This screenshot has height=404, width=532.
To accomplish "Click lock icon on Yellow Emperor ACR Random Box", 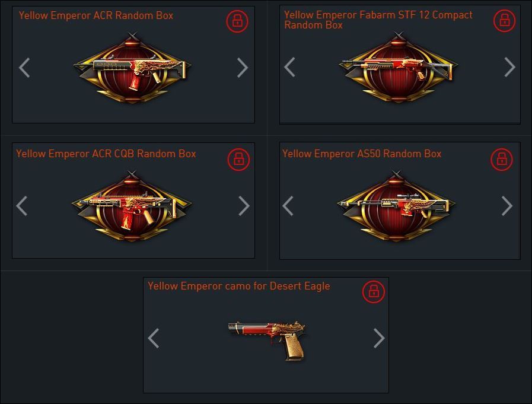I will (x=237, y=21).
